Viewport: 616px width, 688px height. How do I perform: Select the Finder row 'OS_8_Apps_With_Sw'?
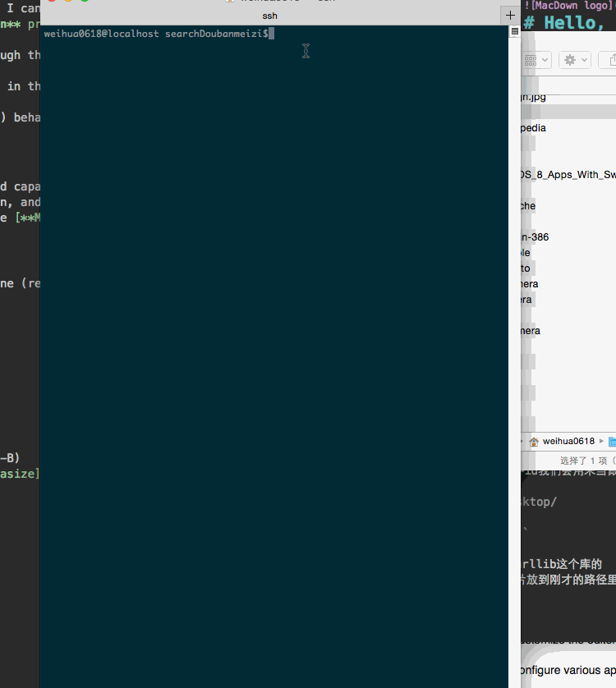pyautogui.click(x=568, y=175)
